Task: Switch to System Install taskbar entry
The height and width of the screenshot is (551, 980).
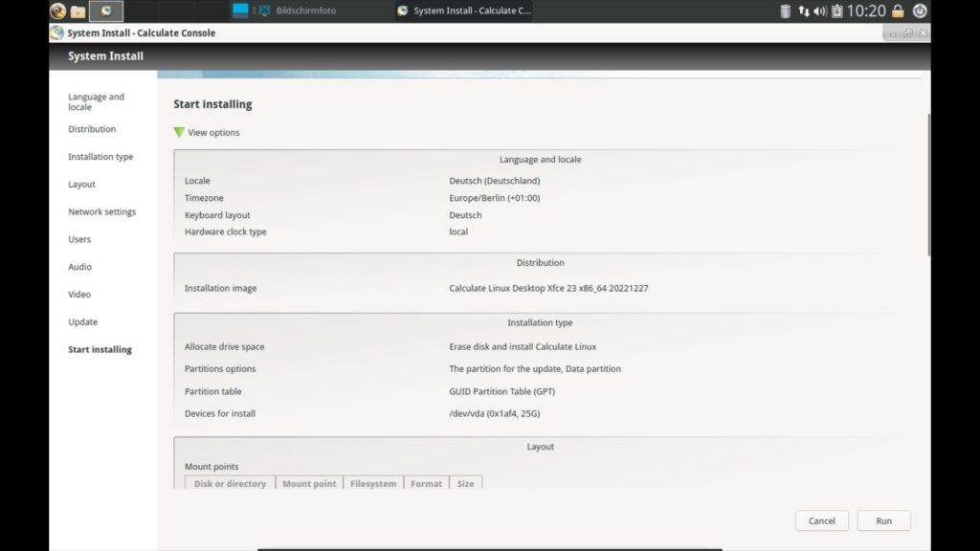Action: click(464, 11)
